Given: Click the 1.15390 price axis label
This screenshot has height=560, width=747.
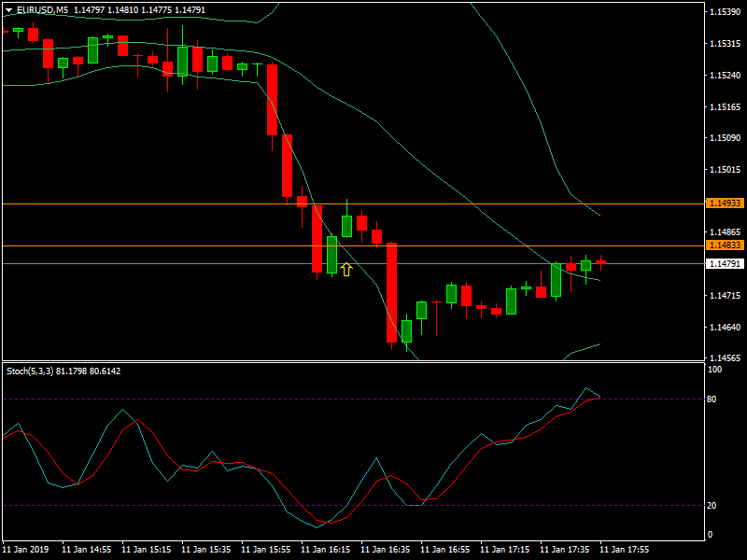Looking at the screenshot, I should (x=725, y=12).
